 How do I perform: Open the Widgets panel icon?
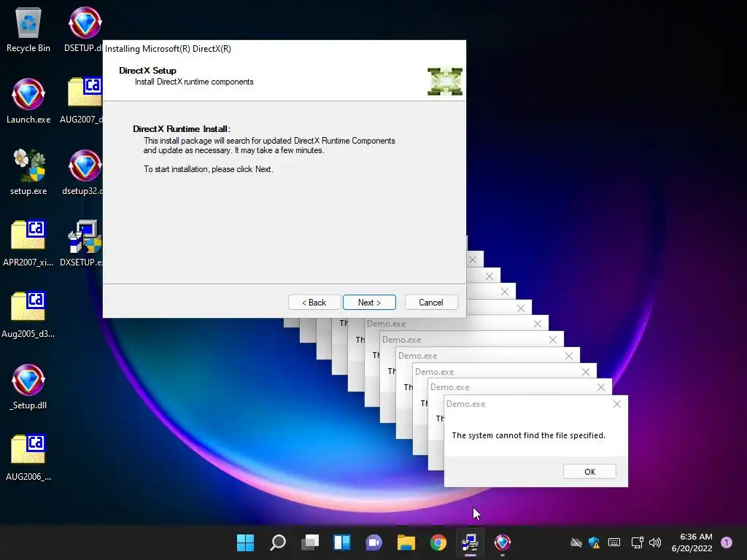pyautogui.click(x=342, y=542)
